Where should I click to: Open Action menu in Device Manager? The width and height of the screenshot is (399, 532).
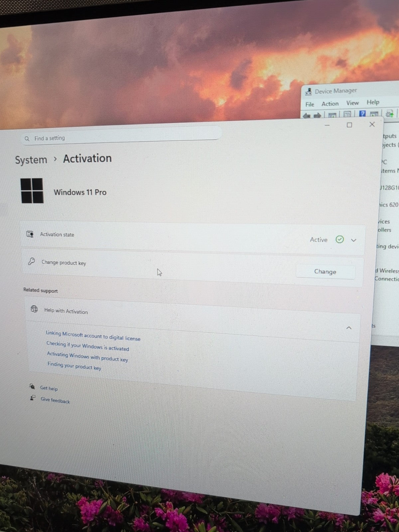pyautogui.click(x=330, y=104)
